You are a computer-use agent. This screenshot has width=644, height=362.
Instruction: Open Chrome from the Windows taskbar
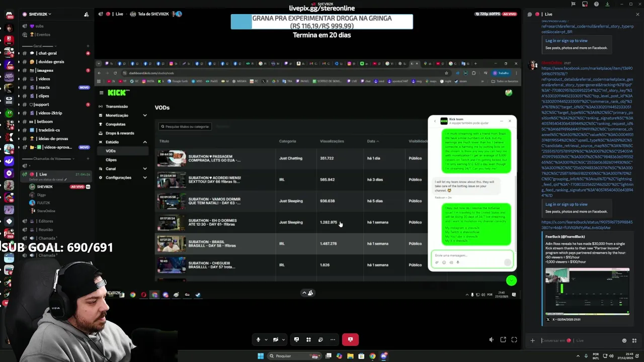pyautogui.click(x=372, y=356)
